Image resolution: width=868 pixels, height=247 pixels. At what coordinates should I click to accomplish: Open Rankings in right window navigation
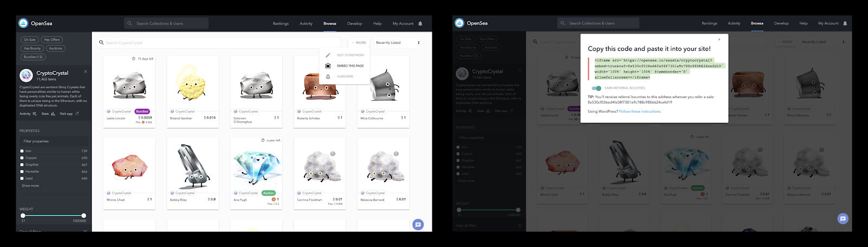[709, 23]
